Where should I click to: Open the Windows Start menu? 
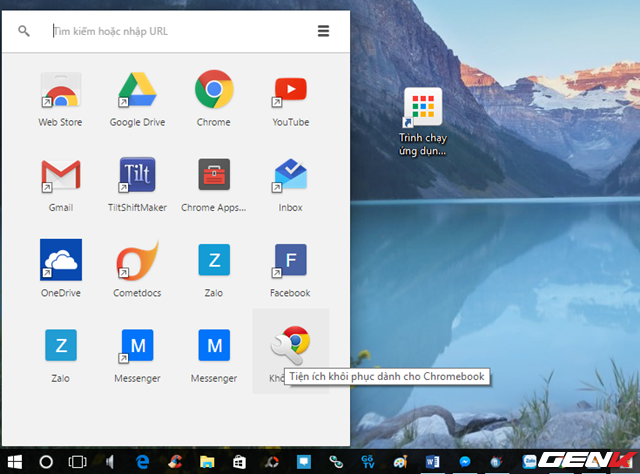click(x=15, y=462)
